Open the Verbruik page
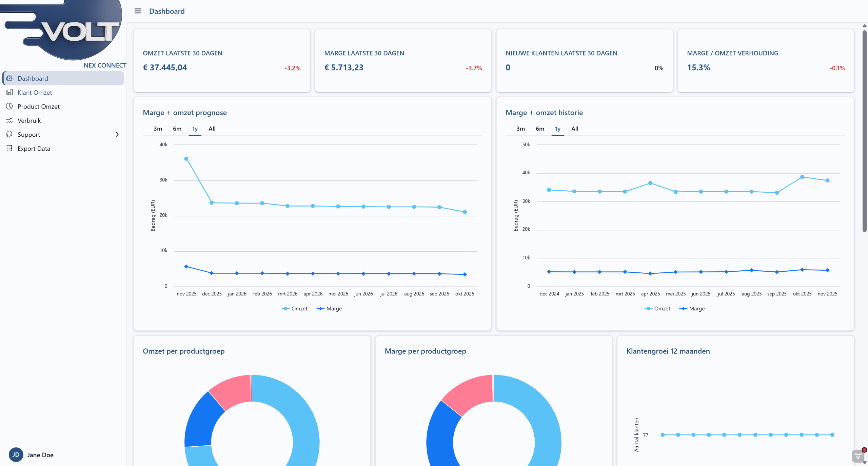This screenshot has height=466, width=868. pos(29,120)
